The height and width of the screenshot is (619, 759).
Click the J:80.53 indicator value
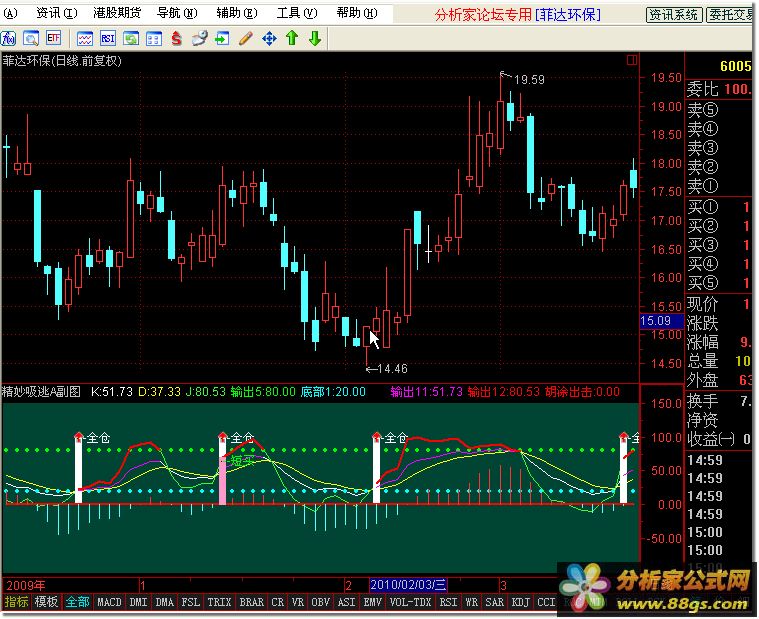(x=206, y=392)
